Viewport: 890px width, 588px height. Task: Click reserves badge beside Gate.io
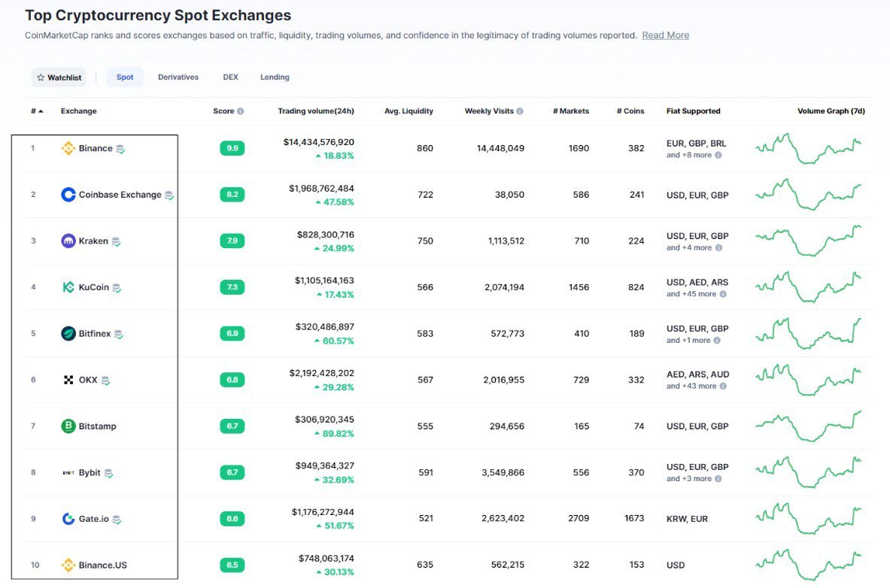(117, 520)
